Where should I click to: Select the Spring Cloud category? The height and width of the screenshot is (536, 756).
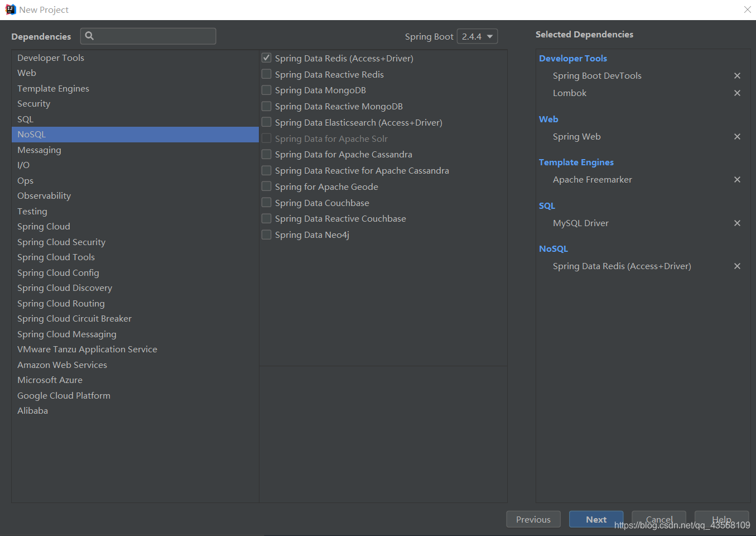135,227
